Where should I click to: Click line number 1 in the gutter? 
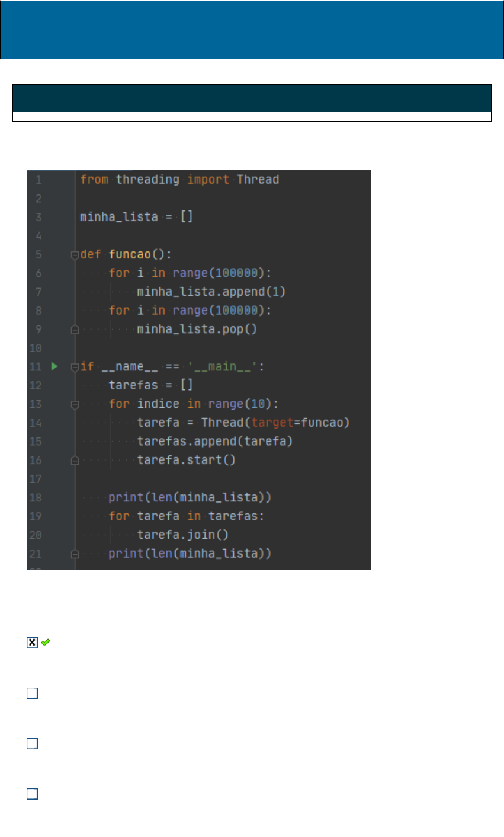click(38, 180)
